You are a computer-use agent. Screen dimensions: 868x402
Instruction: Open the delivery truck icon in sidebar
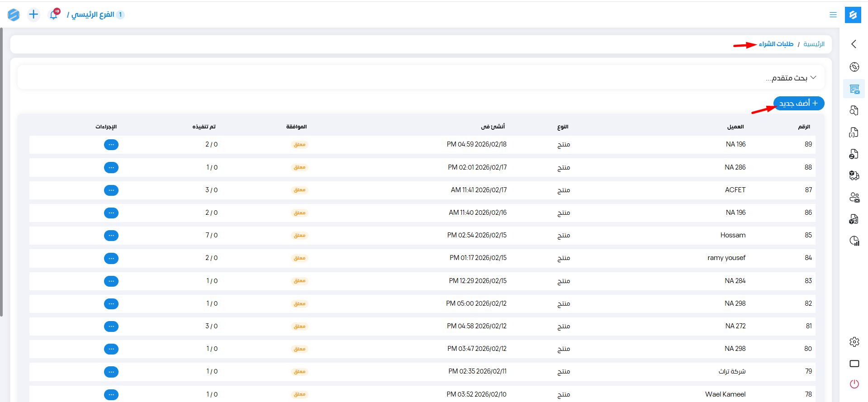pos(854,175)
